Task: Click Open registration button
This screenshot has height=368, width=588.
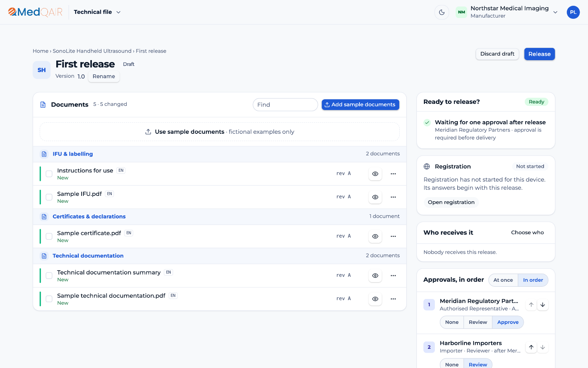Action: point(451,202)
